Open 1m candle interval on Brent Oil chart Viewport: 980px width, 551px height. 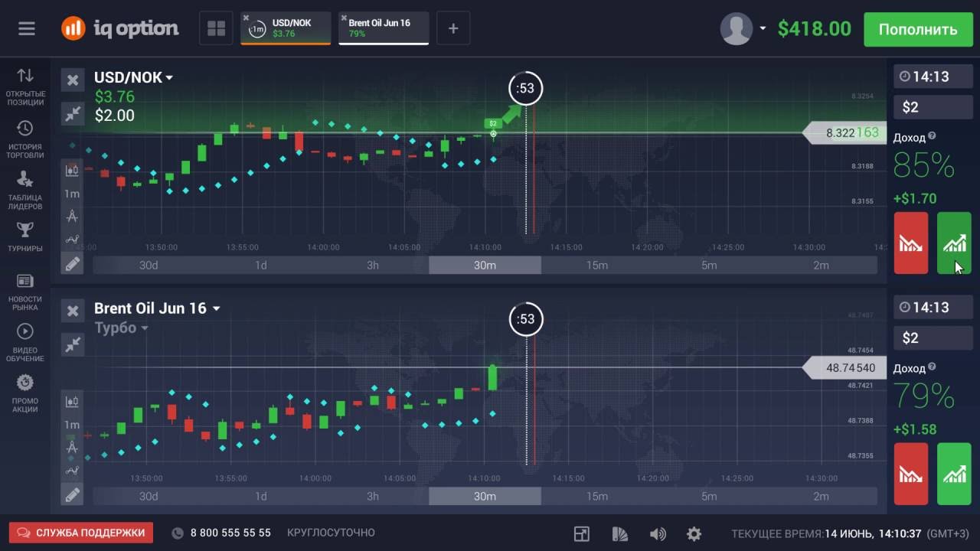point(72,425)
